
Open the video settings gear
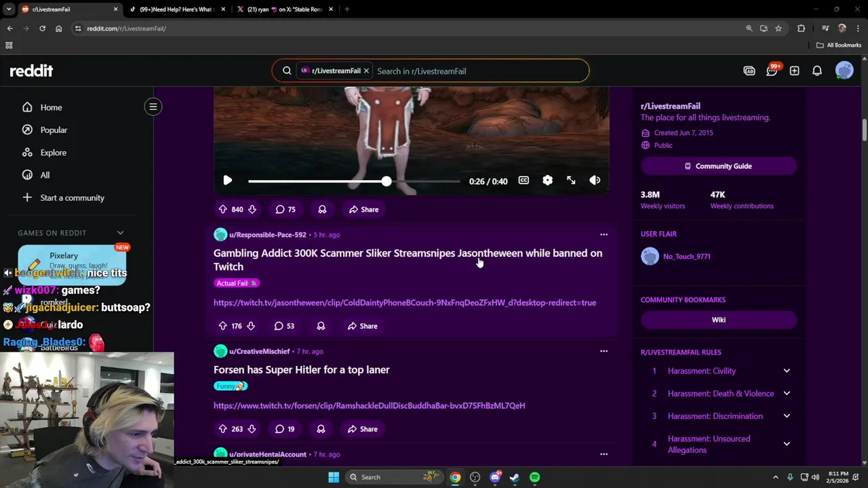pos(547,180)
